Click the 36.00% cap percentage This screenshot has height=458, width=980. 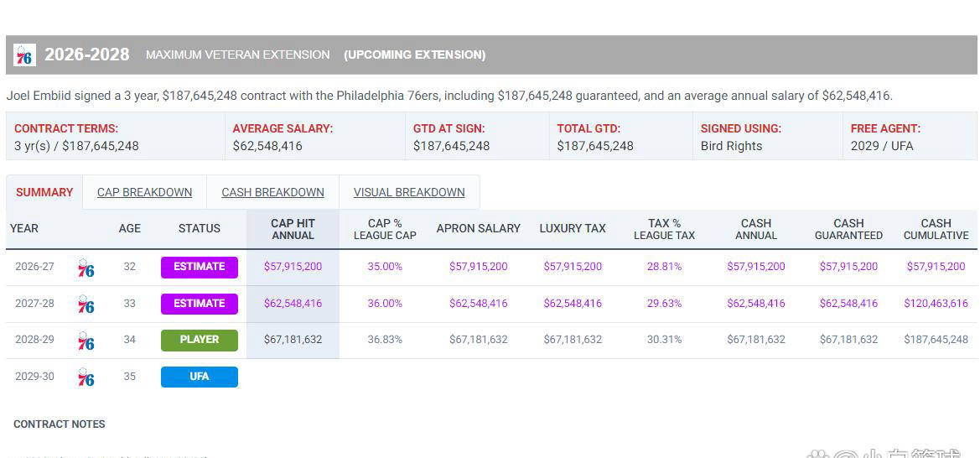click(x=385, y=304)
